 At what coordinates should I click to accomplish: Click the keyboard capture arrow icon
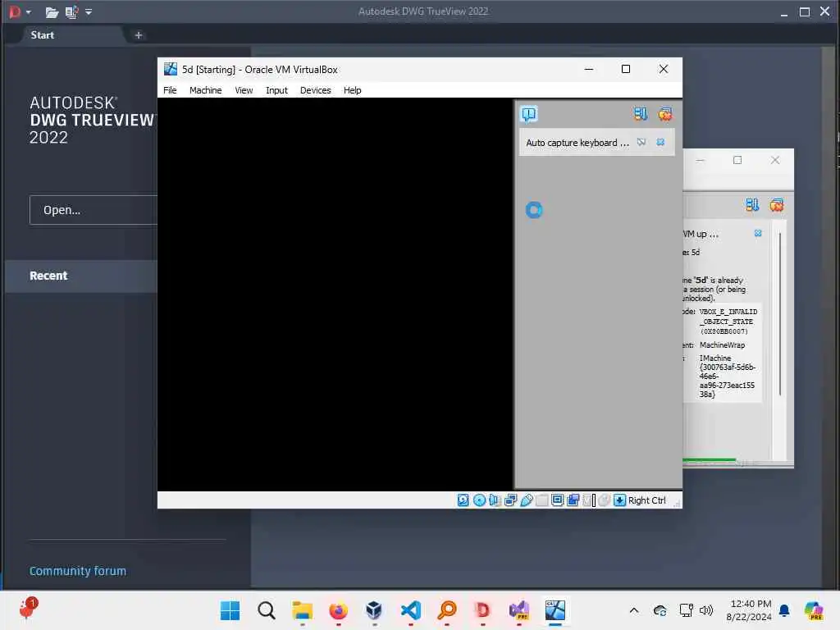pyautogui.click(x=619, y=500)
